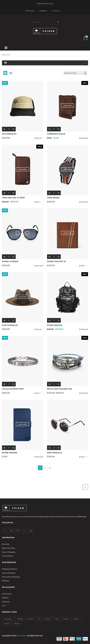Open the YouTube follow icon

[31, 530]
